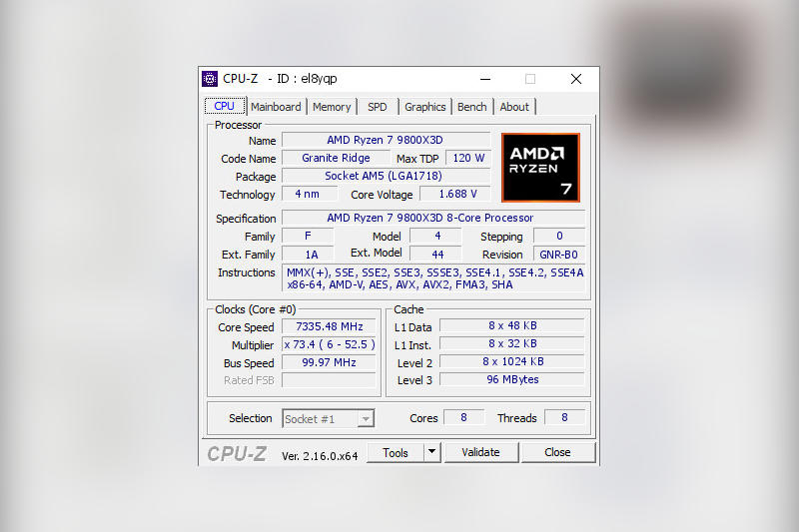Select the processor Name field
Screen dimensions: 799x532
point(386,140)
